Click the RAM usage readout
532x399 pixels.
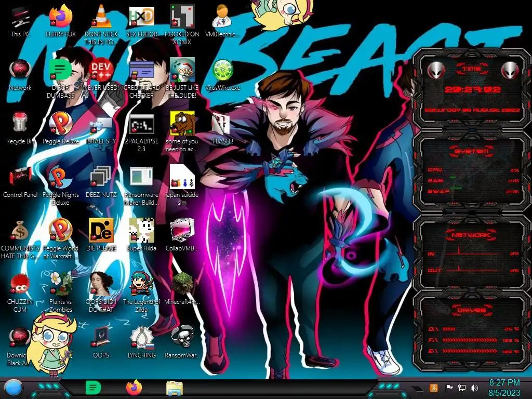(473, 181)
